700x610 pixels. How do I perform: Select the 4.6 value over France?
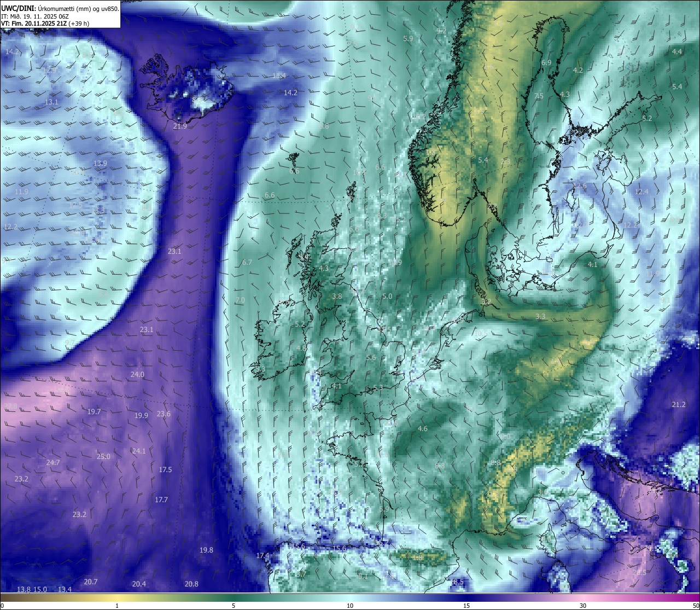pyautogui.click(x=422, y=428)
